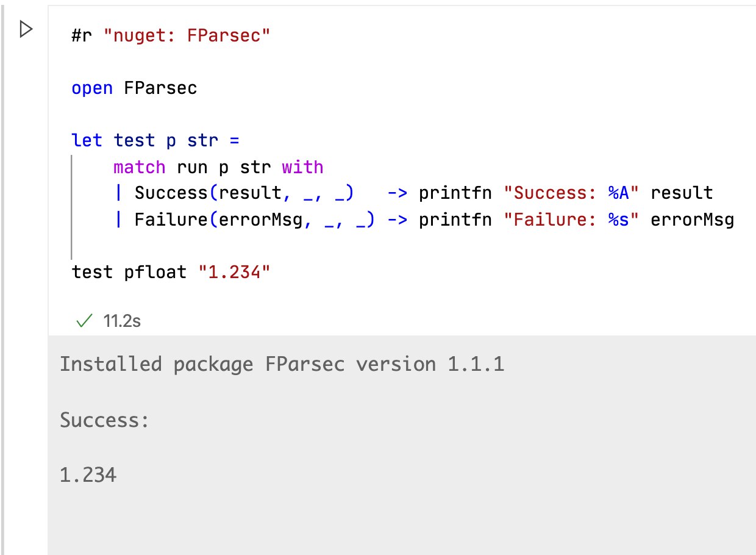The image size is (756, 555).
Task: Click the "nuget: FParsec" string in the code
Action: click(x=187, y=35)
